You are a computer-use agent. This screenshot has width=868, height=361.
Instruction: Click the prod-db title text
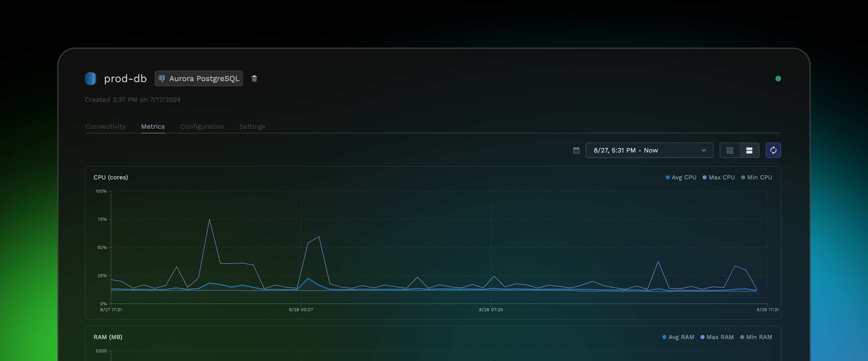click(125, 78)
